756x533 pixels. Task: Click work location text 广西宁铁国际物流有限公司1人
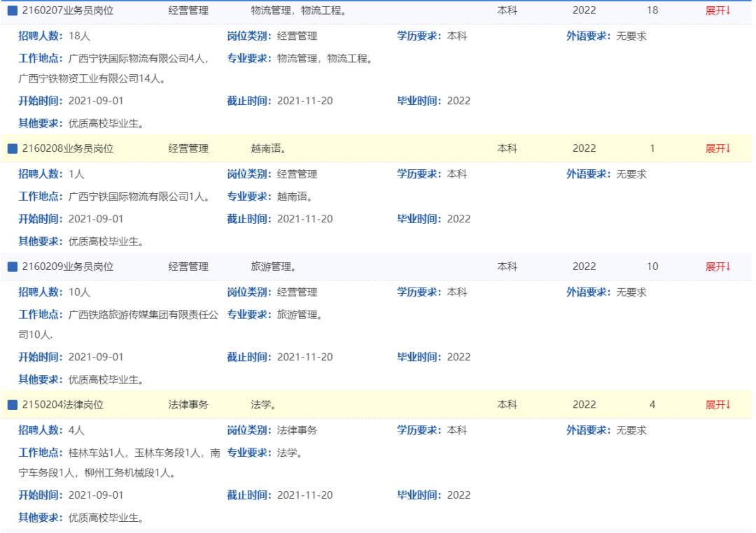pyautogui.click(x=140, y=197)
